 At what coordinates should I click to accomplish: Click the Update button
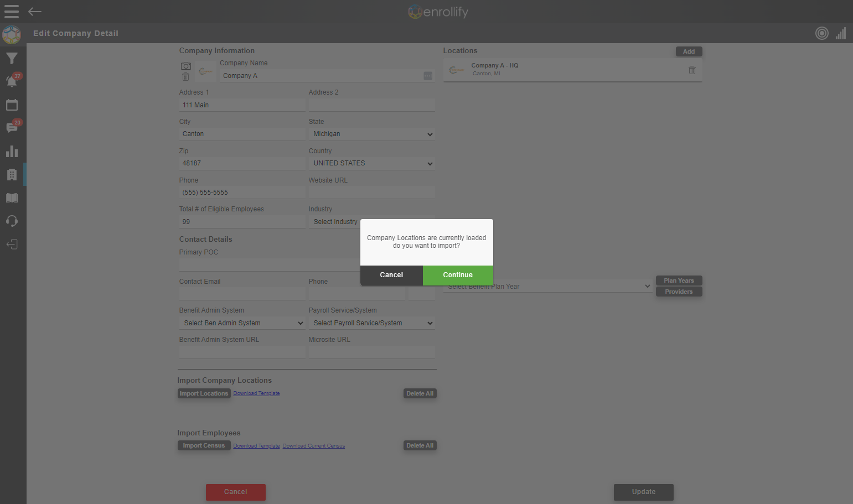[x=644, y=492]
